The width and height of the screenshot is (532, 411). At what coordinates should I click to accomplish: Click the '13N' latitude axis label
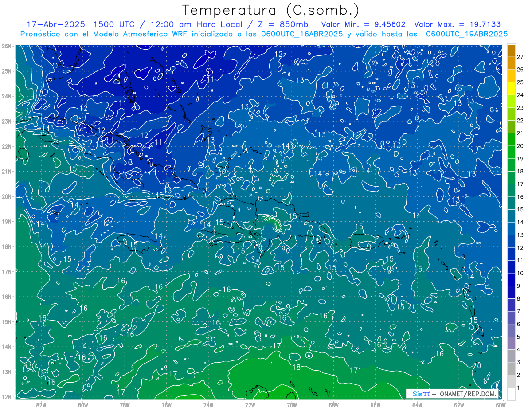coord(7,372)
